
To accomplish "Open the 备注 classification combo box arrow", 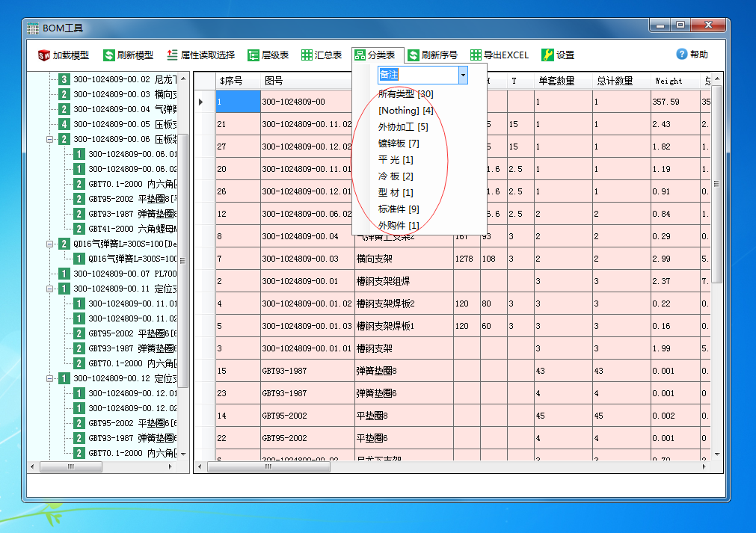I will [x=463, y=75].
